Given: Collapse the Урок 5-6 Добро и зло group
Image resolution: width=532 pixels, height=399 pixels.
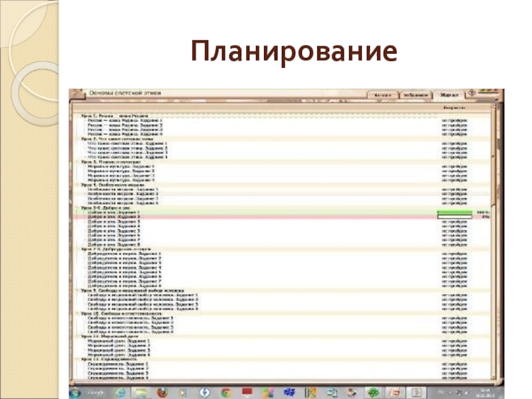Looking at the screenshot, I should 77,207.
